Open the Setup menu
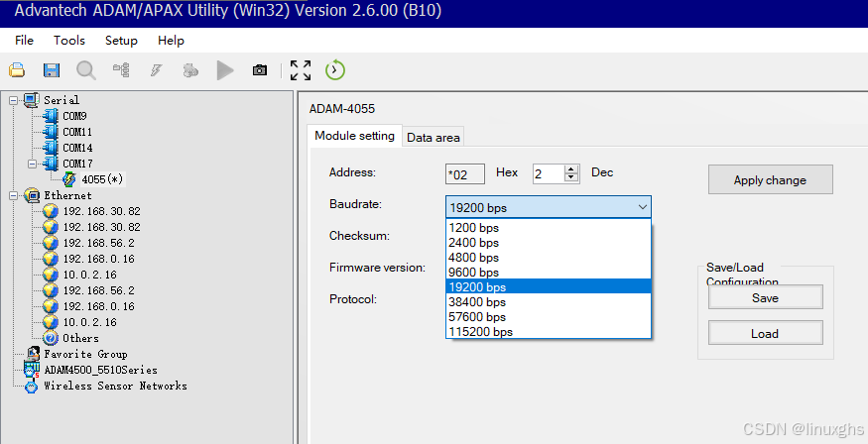The height and width of the screenshot is (444, 868). tap(121, 41)
